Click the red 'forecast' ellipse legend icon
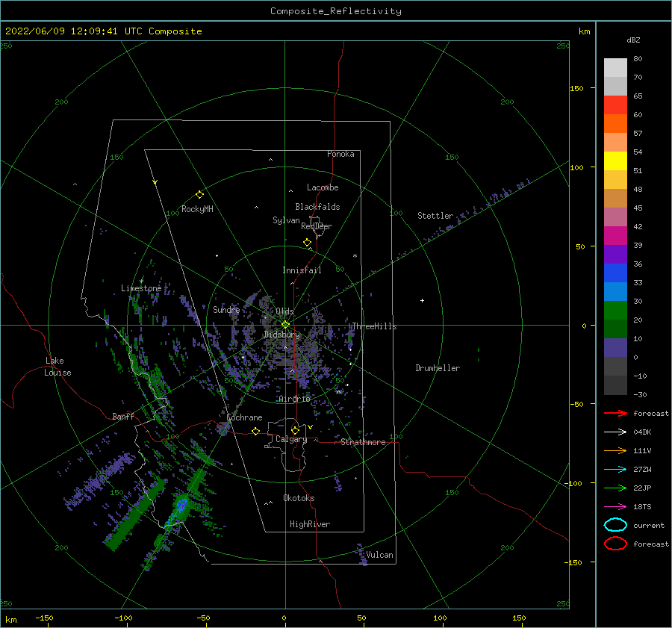This screenshot has height=628, width=672. (615, 544)
